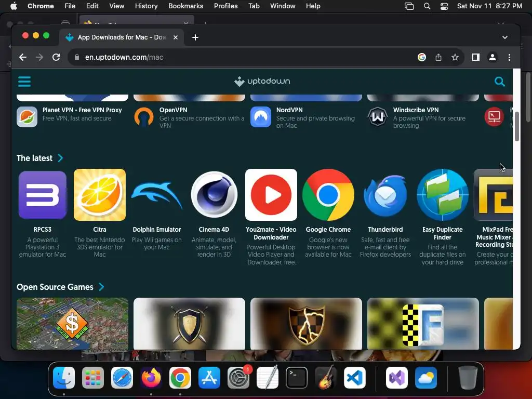The height and width of the screenshot is (399, 532).
Task: Launch Firefox from the Dock
Action: [151, 378]
